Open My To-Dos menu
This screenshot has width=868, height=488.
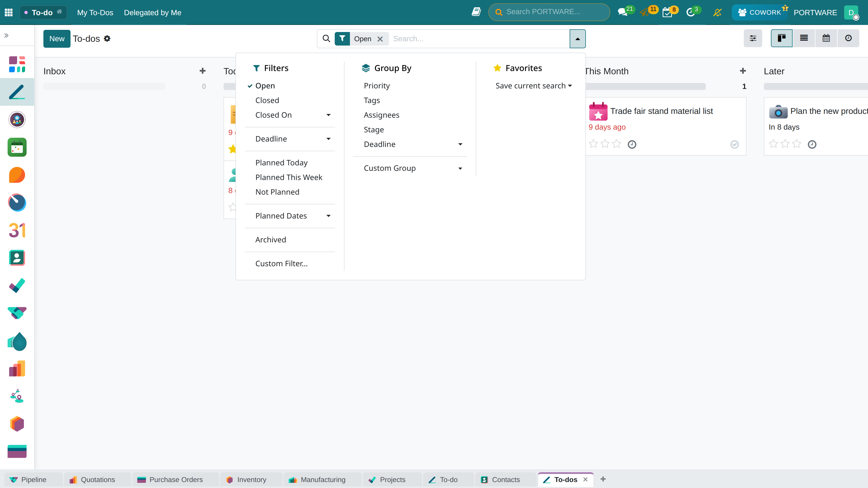[95, 12]
